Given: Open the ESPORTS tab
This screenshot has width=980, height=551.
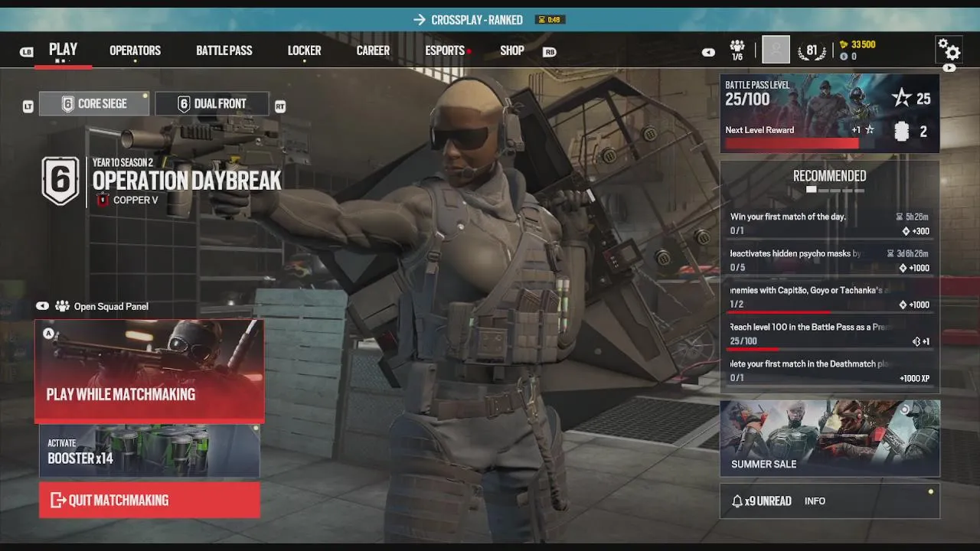Looking at the screenshot, I should point(445,51).
